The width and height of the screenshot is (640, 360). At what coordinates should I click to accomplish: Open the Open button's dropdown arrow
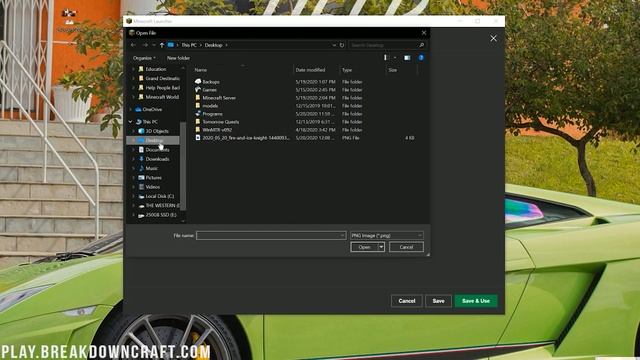(x=381, y=247)
